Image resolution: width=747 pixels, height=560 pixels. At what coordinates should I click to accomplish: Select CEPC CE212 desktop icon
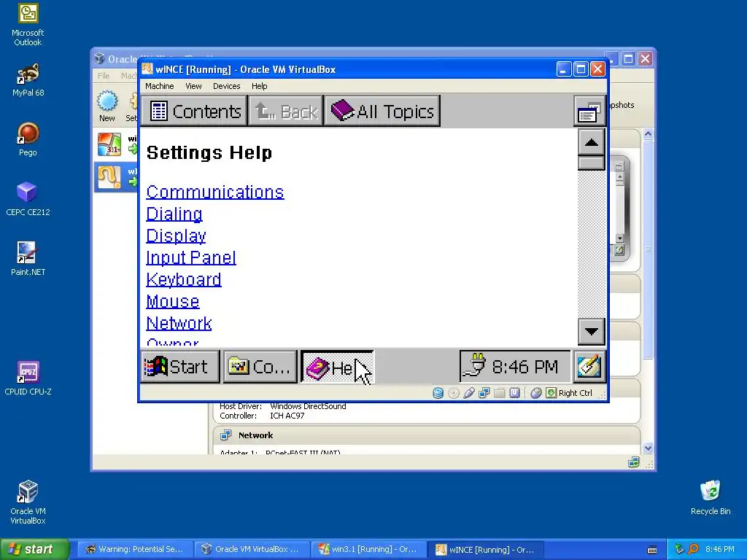tap(28, 199)
